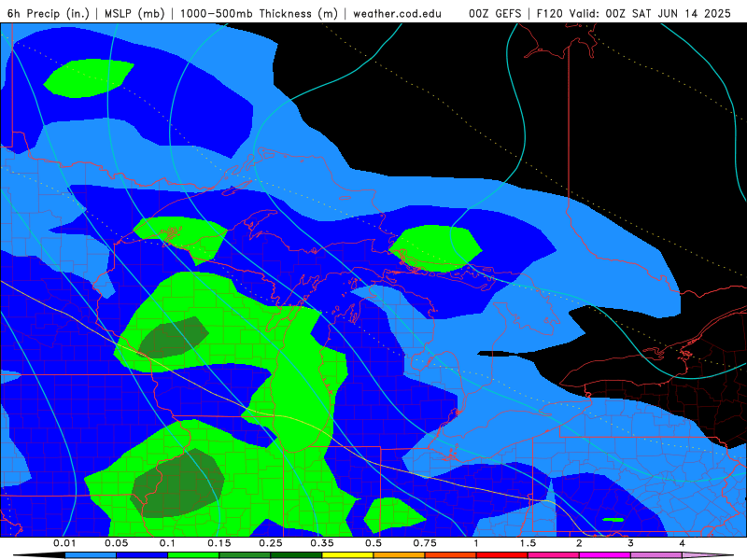Click the 0.75 value on the color scale

(425, 543)
